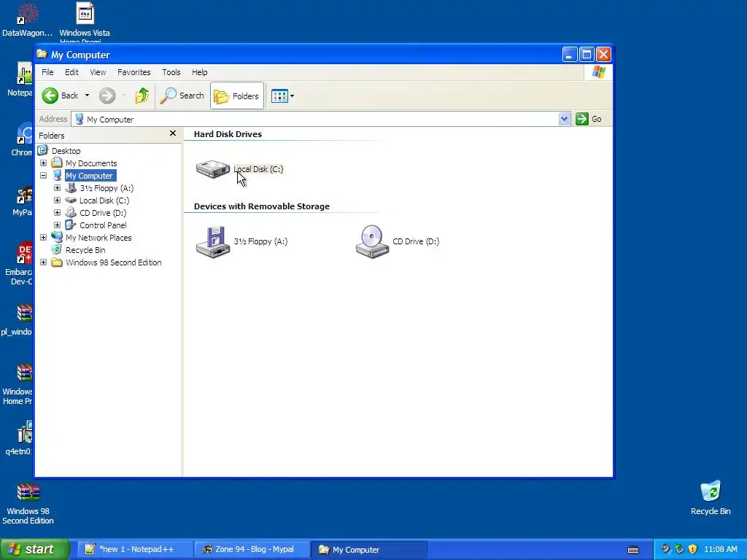Open the Favorites menu

[134, 72]
